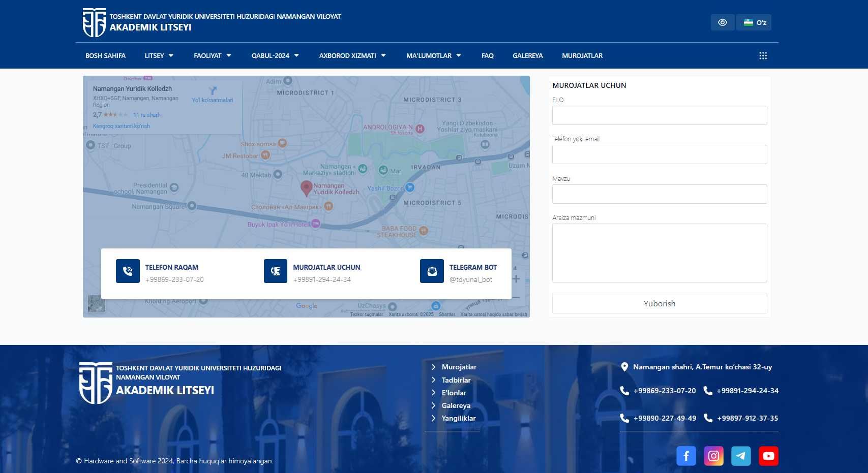
Task: Click the Shox somsa restaurant map marker
Action: pos(282,143)
